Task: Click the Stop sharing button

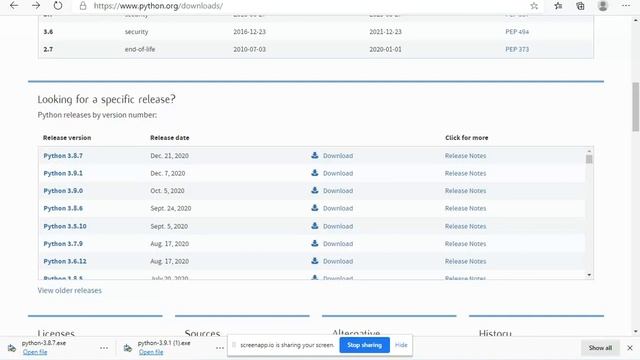Action: [x=364, y=345]
